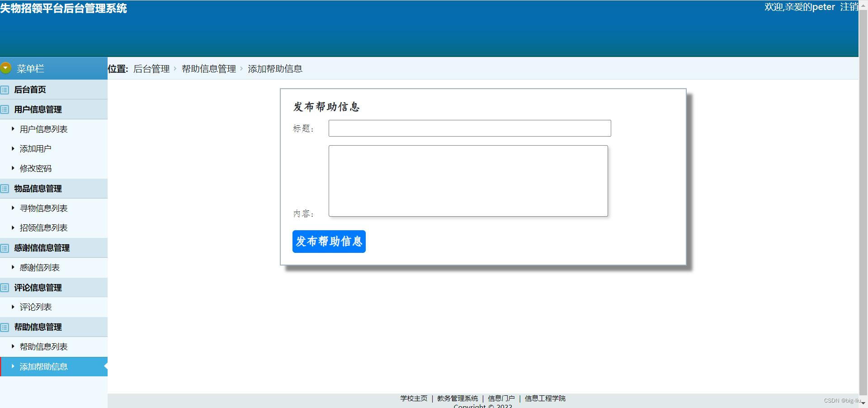The width and height of the screenshot is (868, 408).
Task: Click 添加帮助信息 in the breadcrumb
Action: (x=275, y=69)
